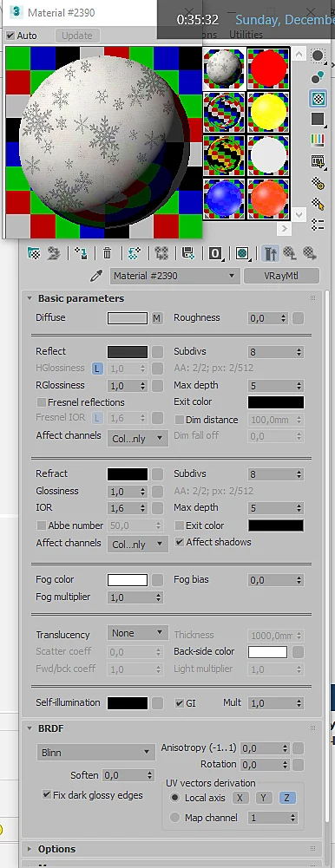
Task: Pick material from object with eyedropper
Action: (97, 276)
